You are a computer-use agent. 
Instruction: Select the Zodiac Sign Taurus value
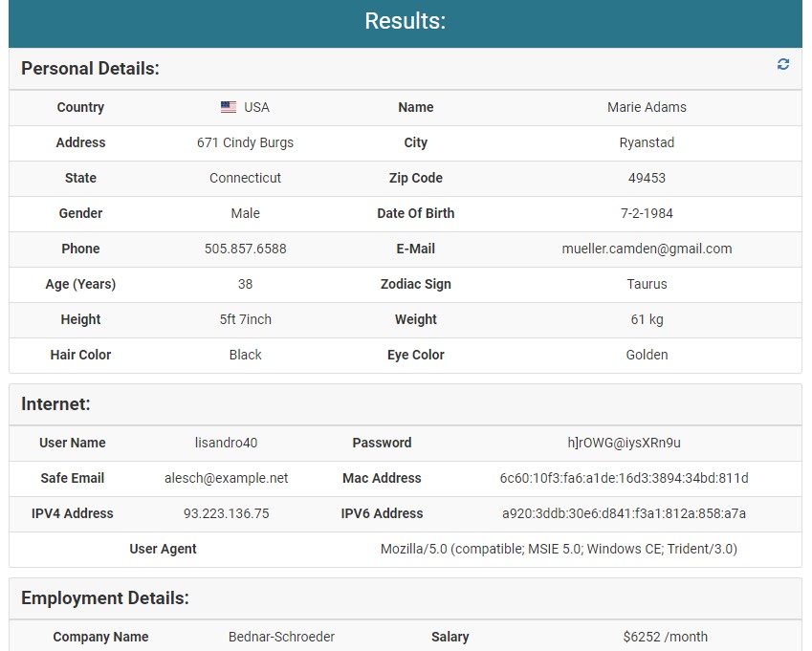click(647, 284)
